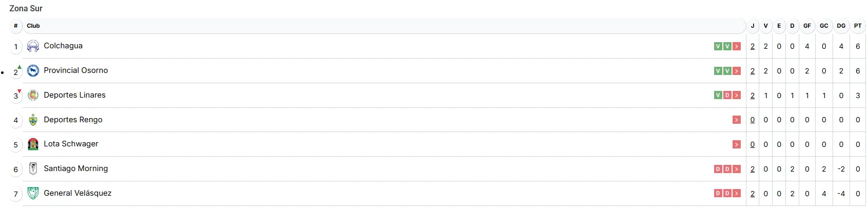Open the General Velásquez team name
The image size is (868, 207).
[x=77, y=193]
